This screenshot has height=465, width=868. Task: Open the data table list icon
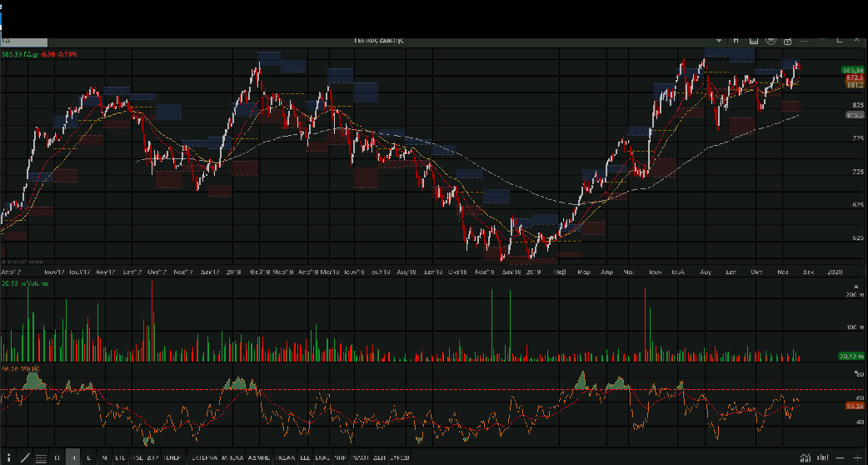point(41,457)
